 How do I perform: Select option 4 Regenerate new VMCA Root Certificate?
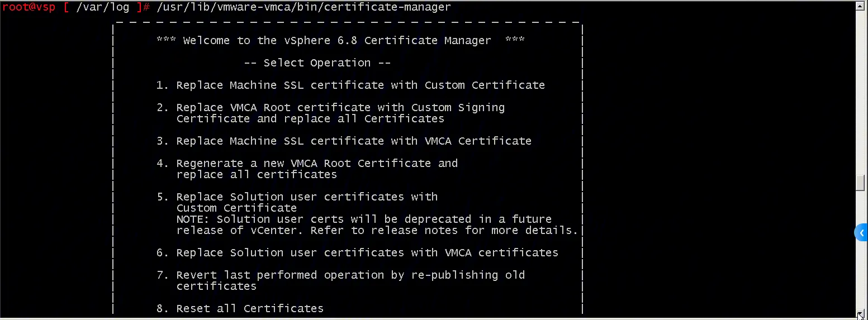307,163
